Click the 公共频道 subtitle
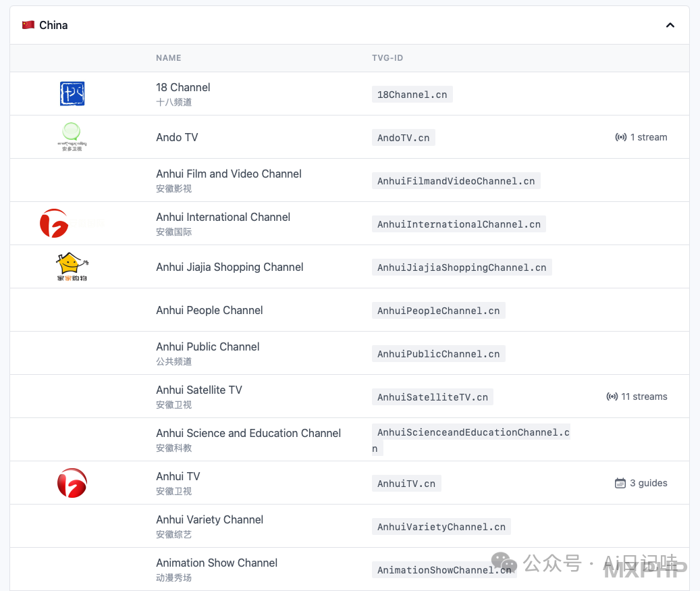Image resolution: width=700 pixels, height=591 pixels. click(173, 361)
